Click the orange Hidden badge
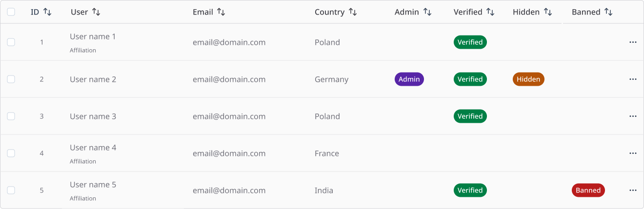The image size is (644, 209). point(528,79)
